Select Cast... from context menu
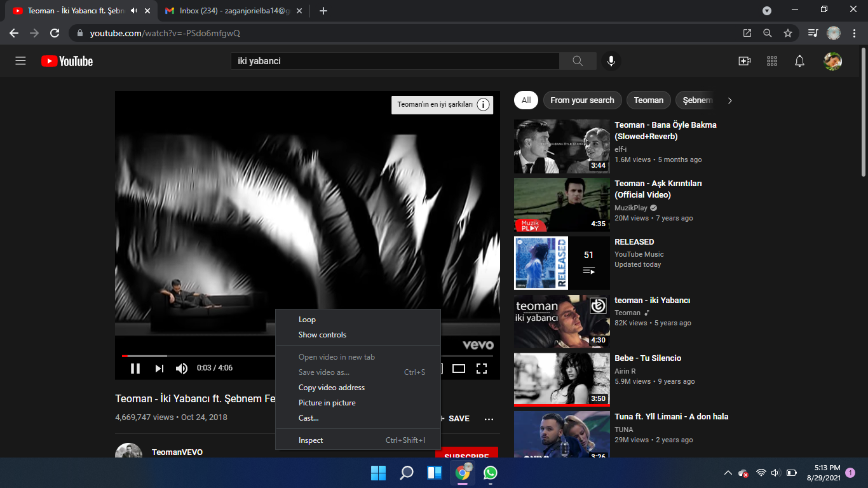The image size is (868, 488). [358, 418]
